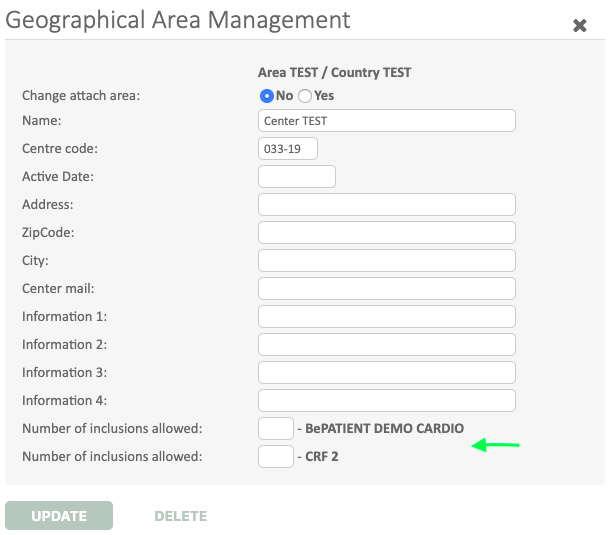Click the DELETE button
This screenshot has height=535, width=614.
(180, 516)
